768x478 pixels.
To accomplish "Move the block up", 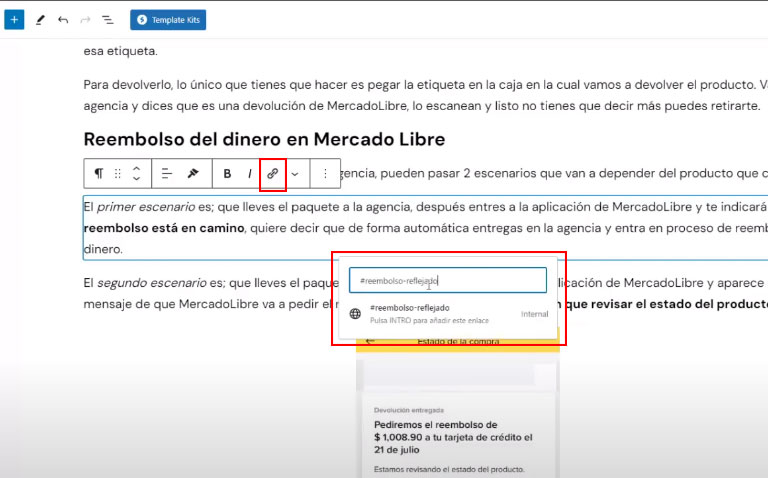I will [x=137, y=168].
